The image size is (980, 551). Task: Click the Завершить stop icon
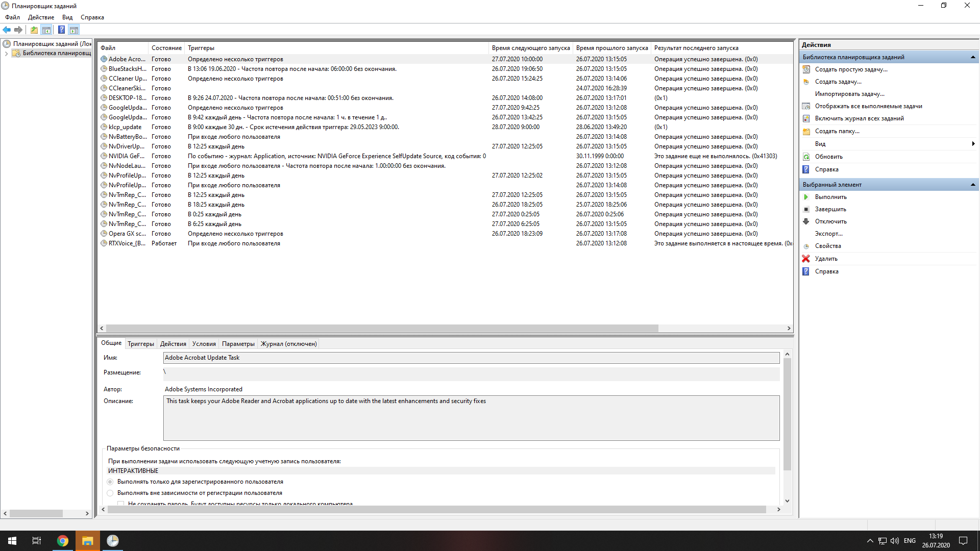click(806, 209)
